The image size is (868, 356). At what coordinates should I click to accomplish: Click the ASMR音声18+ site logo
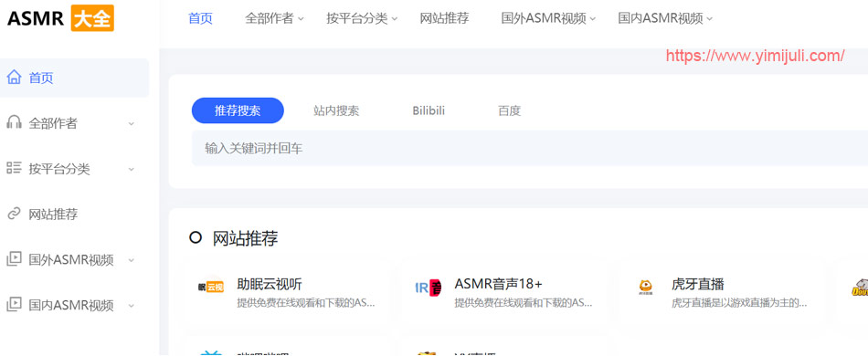pyautogui.click(x=428, y=288)
